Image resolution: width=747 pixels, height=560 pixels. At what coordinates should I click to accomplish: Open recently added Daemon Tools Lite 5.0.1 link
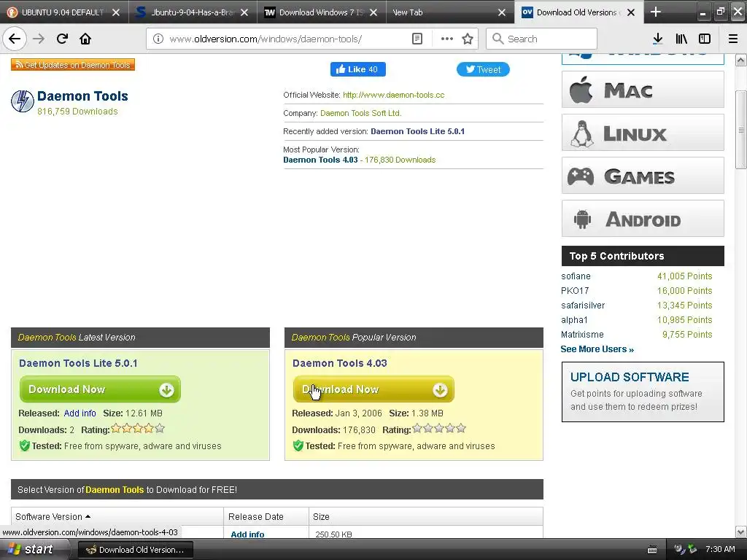pyautogui.click(x=417, y=131)
